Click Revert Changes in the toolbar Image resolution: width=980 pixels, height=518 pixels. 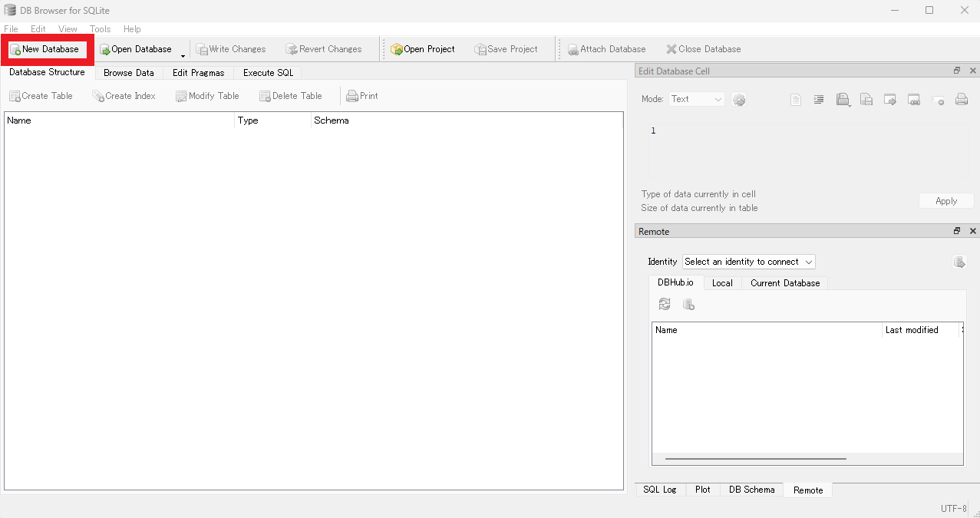click(324, 49)
